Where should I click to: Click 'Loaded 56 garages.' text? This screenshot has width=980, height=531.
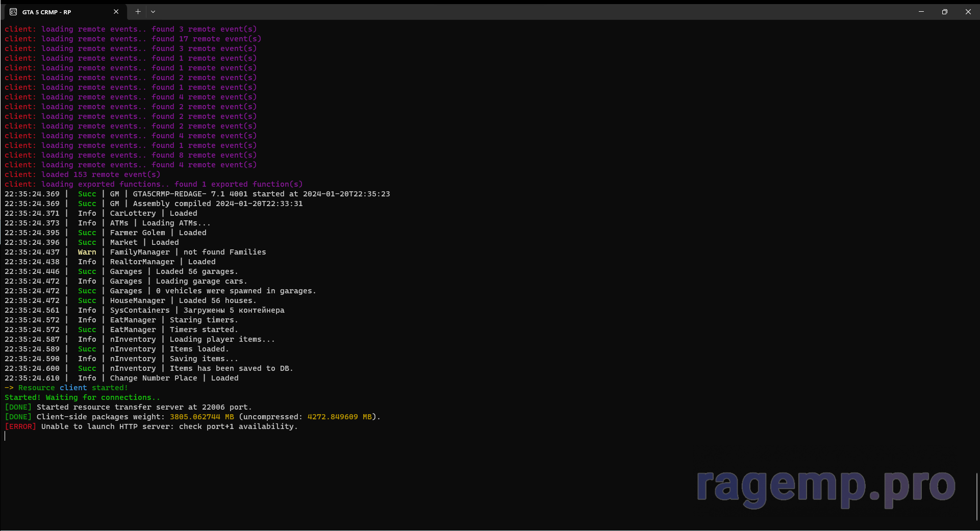point(197,271)
